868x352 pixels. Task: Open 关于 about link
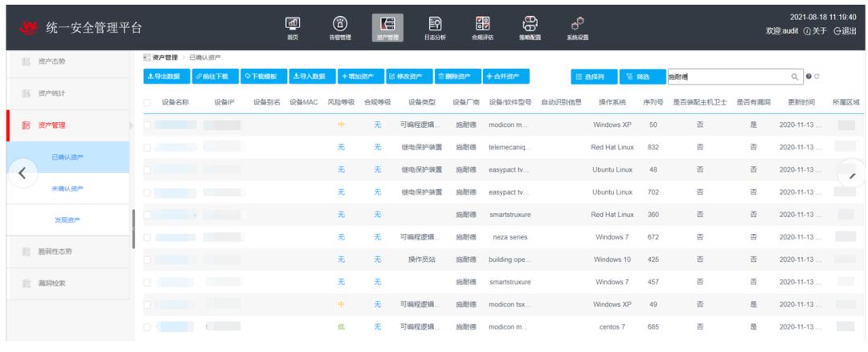tap(815, 31)
